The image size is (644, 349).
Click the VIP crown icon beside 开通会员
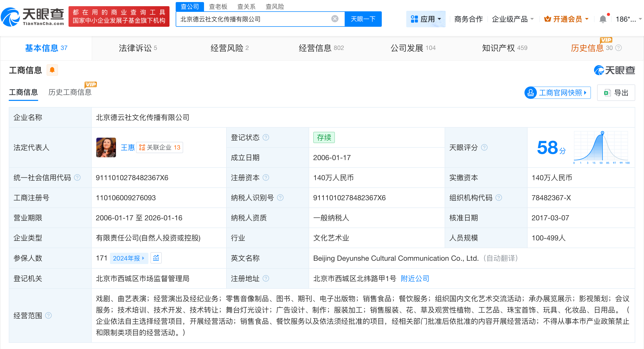(x=548, y=19)
